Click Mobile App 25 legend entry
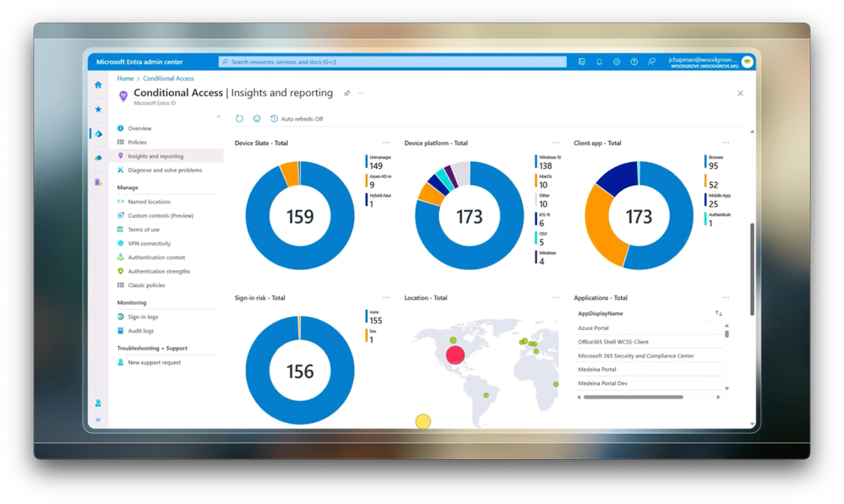 pos(718,201)
